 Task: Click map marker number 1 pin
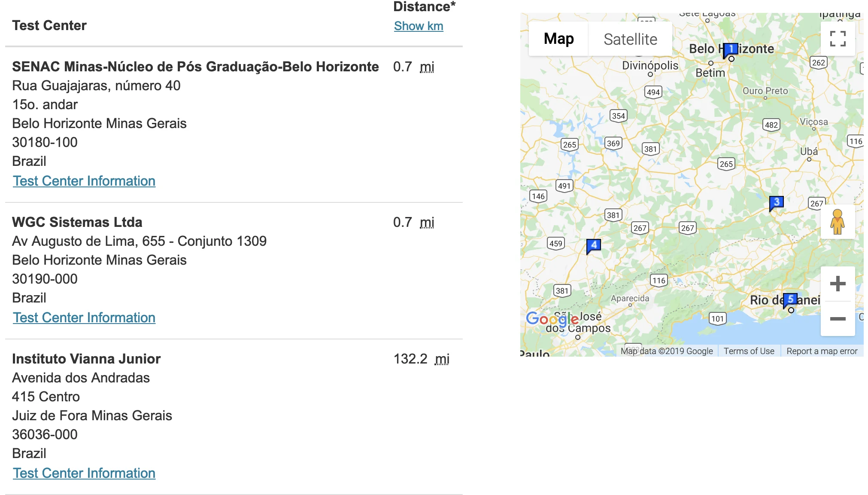coord(731,49)
